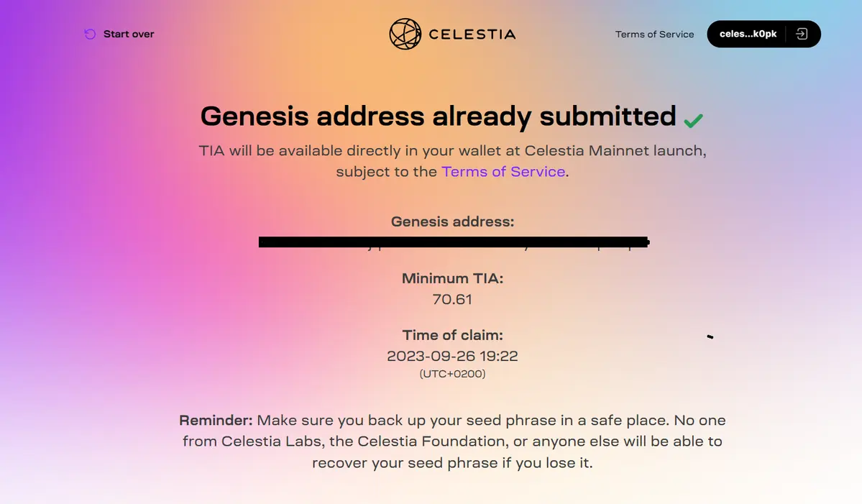Click the Genesis address already submitted heading
862x504 pixels.
pyautogui.click(x=439, y=116)
